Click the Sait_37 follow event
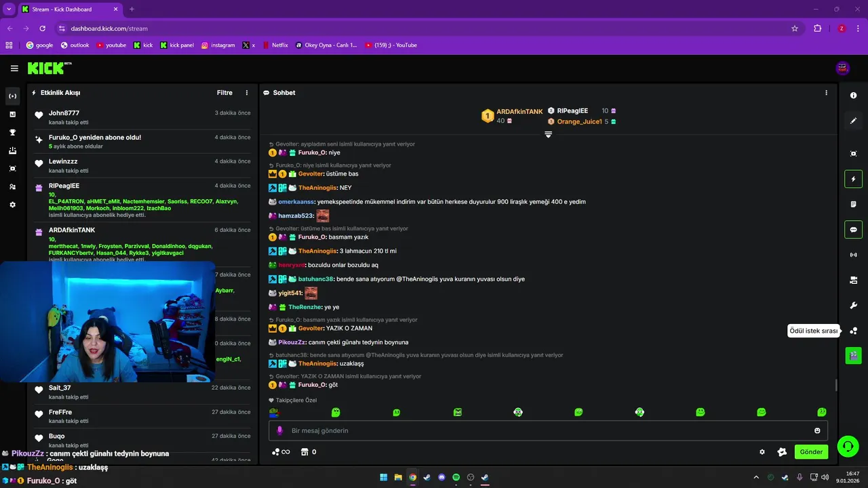This screenshot has height=488, width=868. (143, 392)
